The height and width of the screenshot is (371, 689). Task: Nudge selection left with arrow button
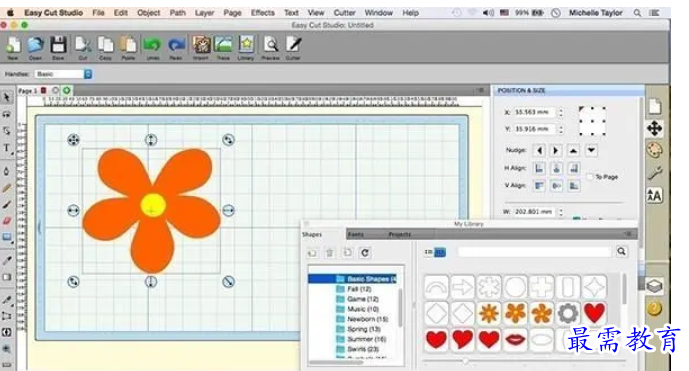[x=540, y=151]
